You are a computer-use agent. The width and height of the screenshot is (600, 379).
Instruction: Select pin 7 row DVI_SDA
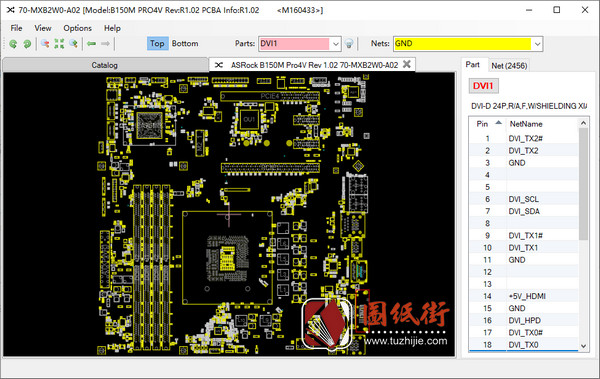click(524, 211)
